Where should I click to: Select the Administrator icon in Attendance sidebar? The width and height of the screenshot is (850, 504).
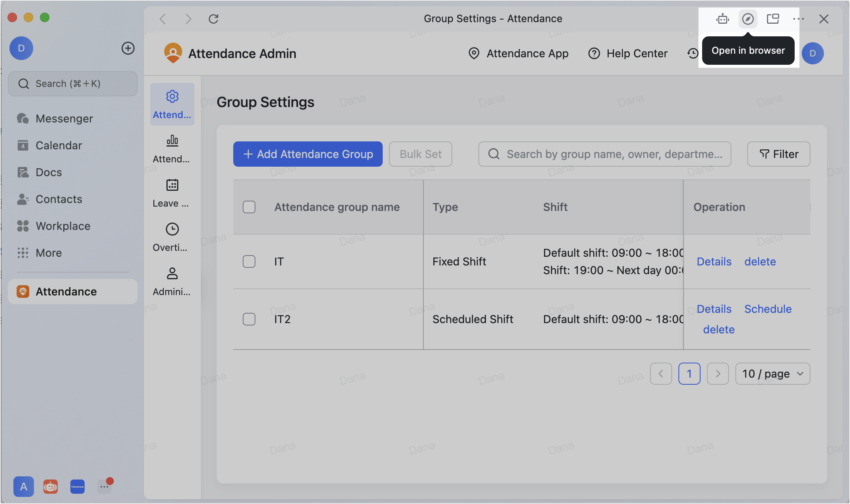pos(172,274)
